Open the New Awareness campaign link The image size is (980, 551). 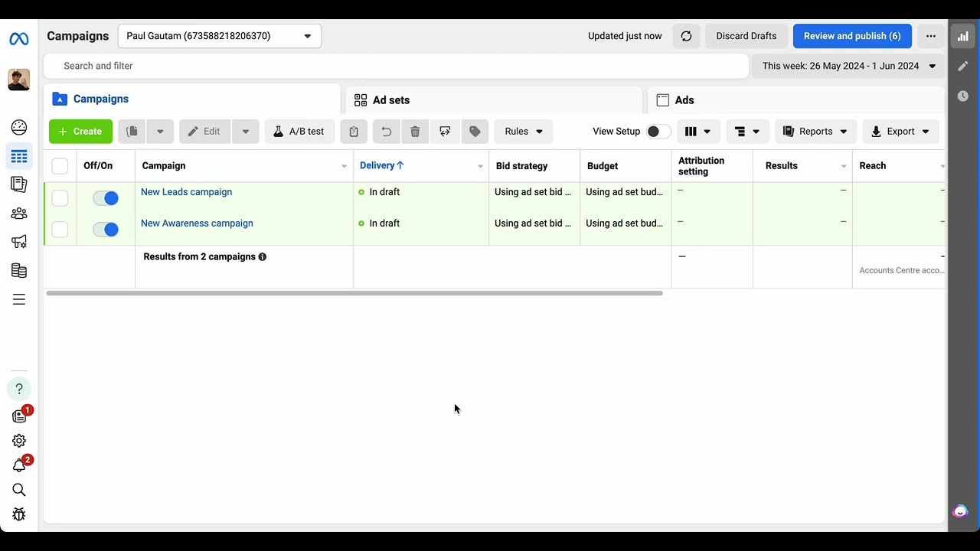point(197,223)
